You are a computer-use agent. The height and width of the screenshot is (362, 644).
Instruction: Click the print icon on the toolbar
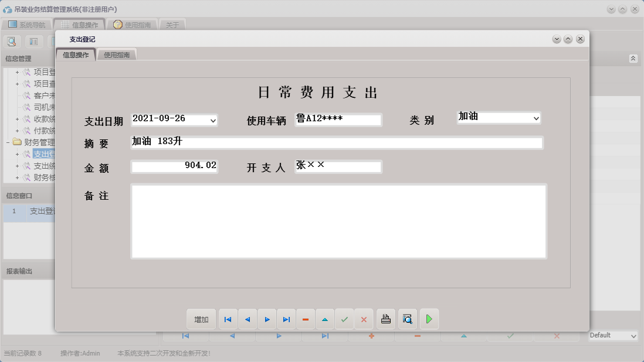pyautogui.click(x=385, y=319)
